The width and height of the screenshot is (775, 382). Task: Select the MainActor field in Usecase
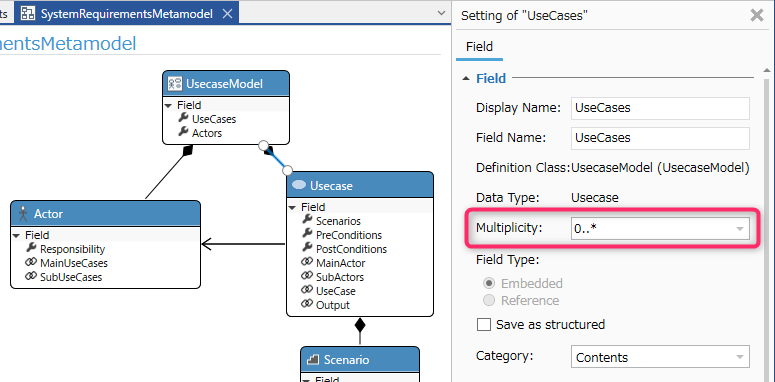(341, 263)
